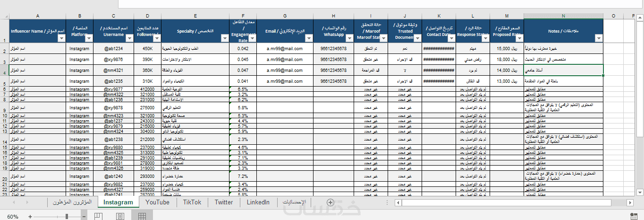Click the 390K followers cell

tap(147, 59)
